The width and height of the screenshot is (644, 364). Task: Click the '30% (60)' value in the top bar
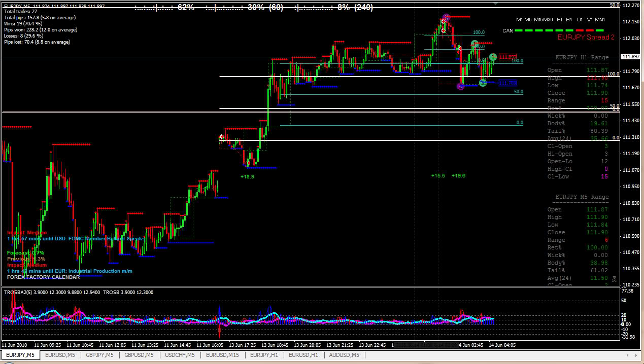click(265, 7)
